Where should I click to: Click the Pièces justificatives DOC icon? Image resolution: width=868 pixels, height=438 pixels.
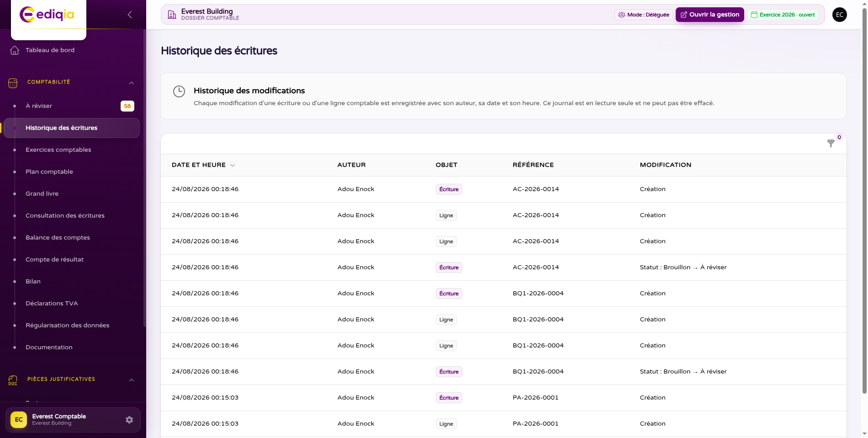click(13, 380)
